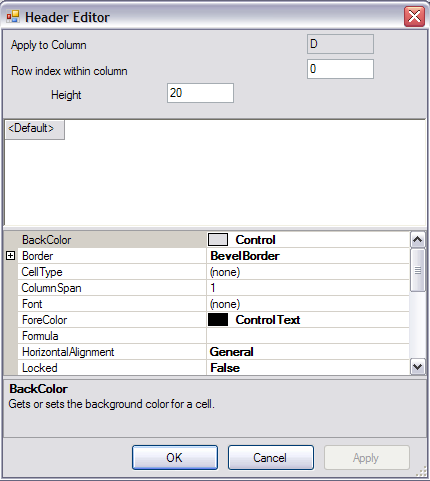The height and width of the screenshot is (481, 430).
Task: Click the ColumnSpan value 1
Action: (213, 288)
